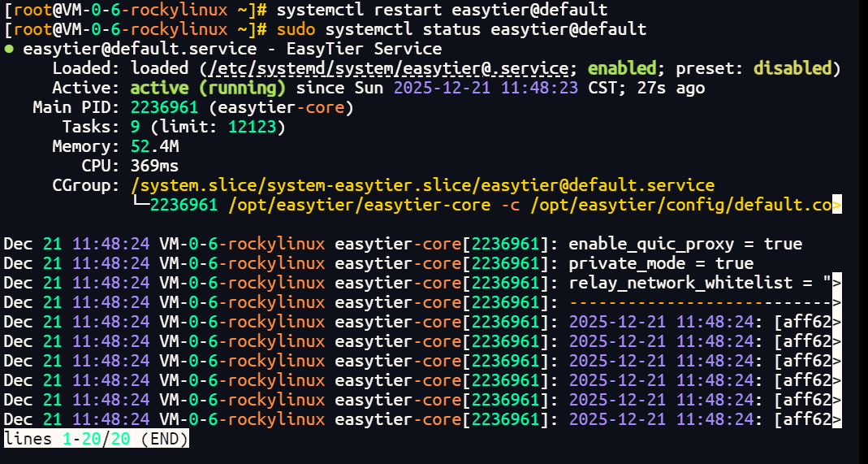Click the "private_mode = true" log entry

tap(660, 263)
